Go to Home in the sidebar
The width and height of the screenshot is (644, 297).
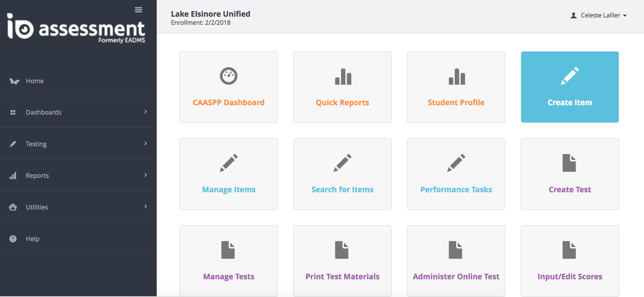pyautogui.click(x=35, y=81)
